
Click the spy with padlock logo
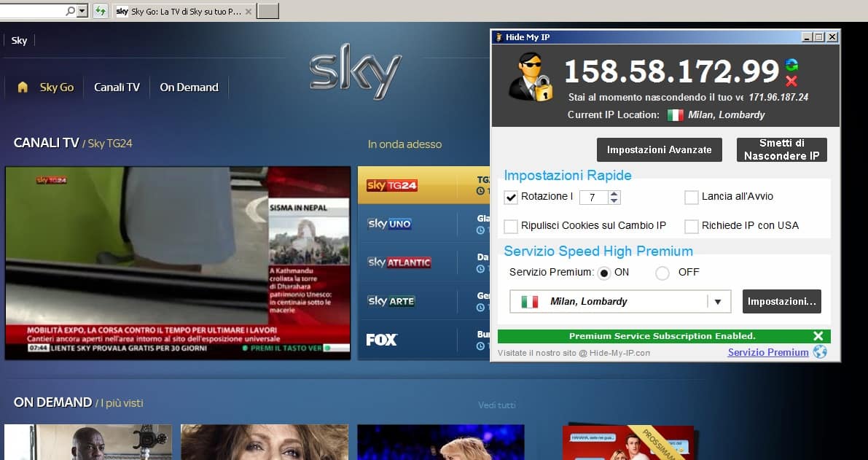tap(531, 77)
